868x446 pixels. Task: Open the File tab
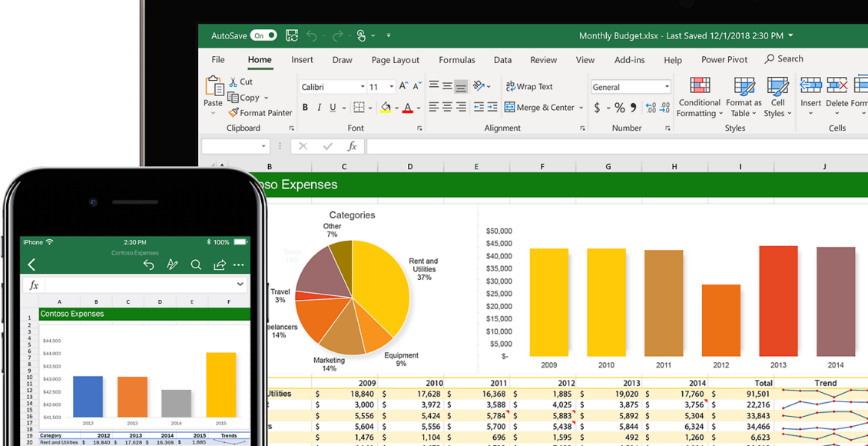(x=218, y=60)
